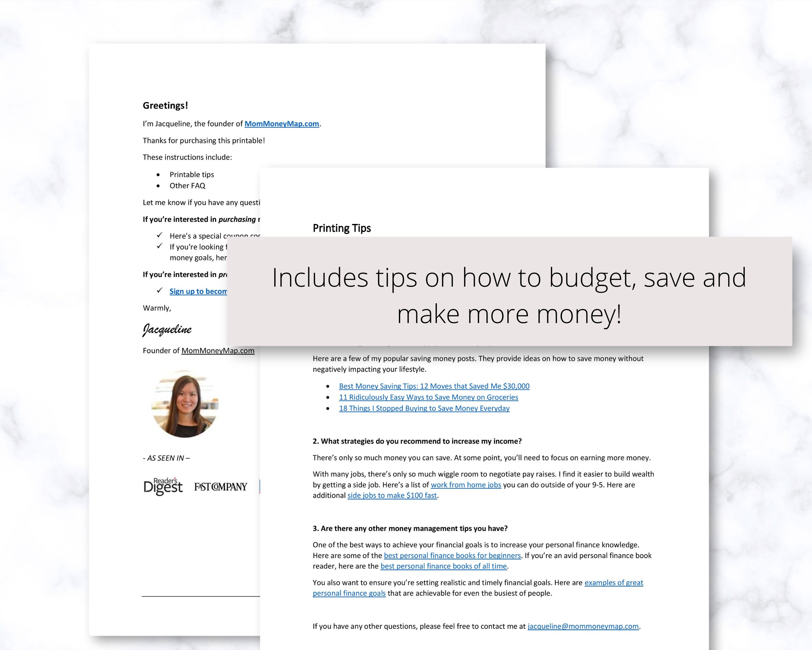This screenshot has width=812, height=650.
Task: Open the 'work from home jobs' link
Action: (x=466, y=485)
